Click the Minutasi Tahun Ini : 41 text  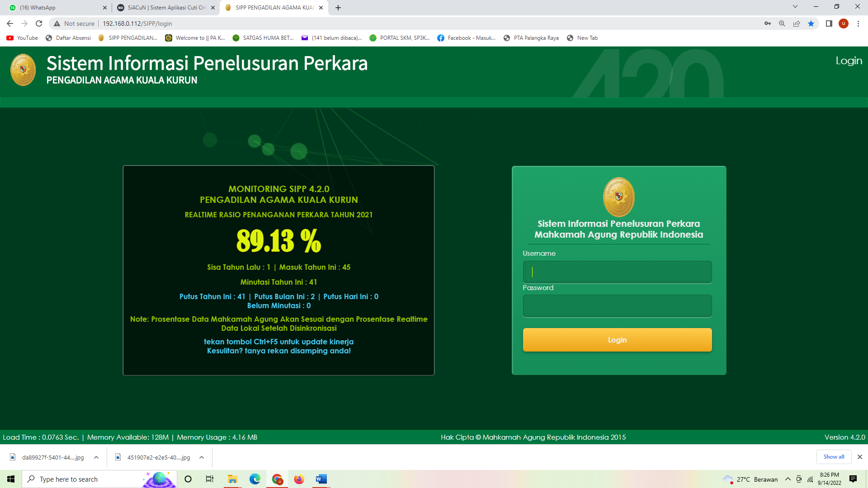coord(278,282)
